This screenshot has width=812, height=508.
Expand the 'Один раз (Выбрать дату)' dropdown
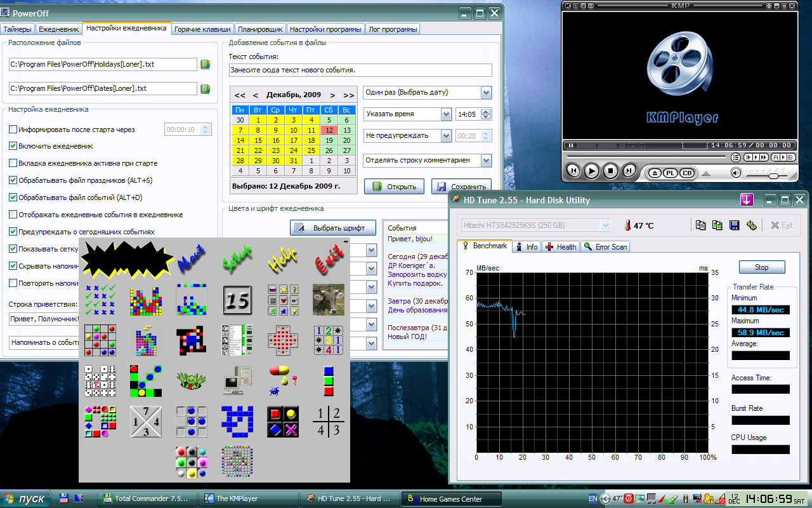coord(486,93)
